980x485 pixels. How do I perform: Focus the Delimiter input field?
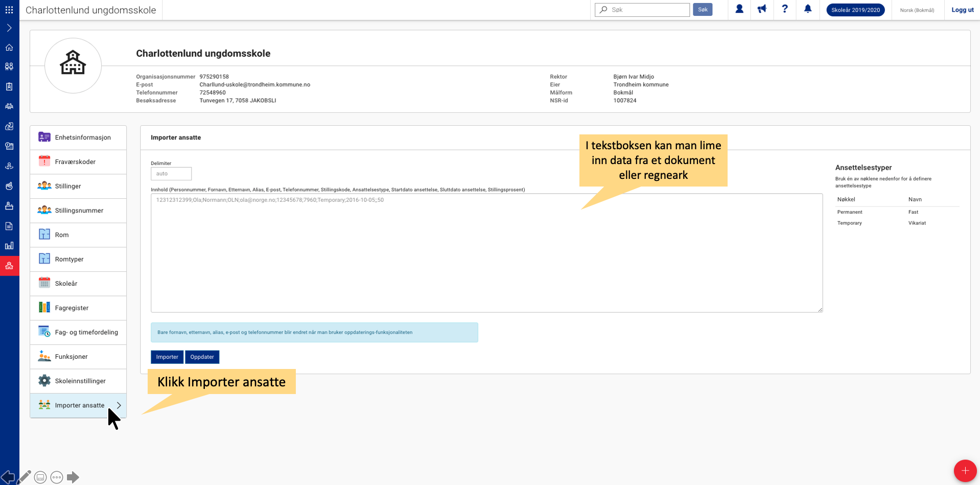tap(171, 174)
